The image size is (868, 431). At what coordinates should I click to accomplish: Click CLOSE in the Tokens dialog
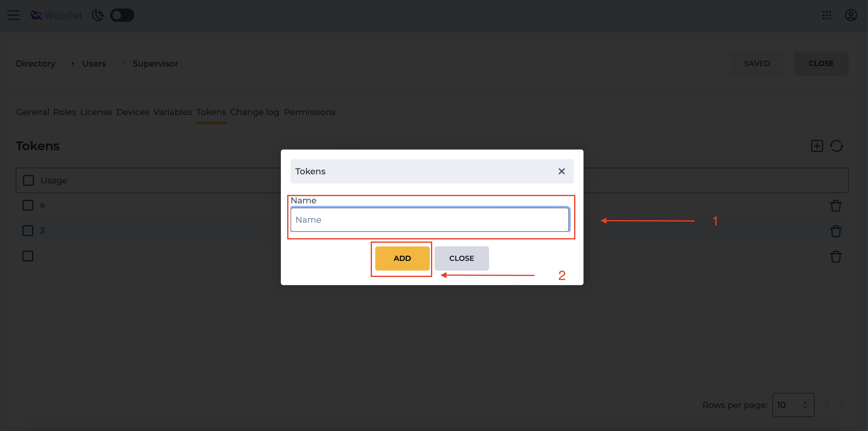[x=462, y=258]
